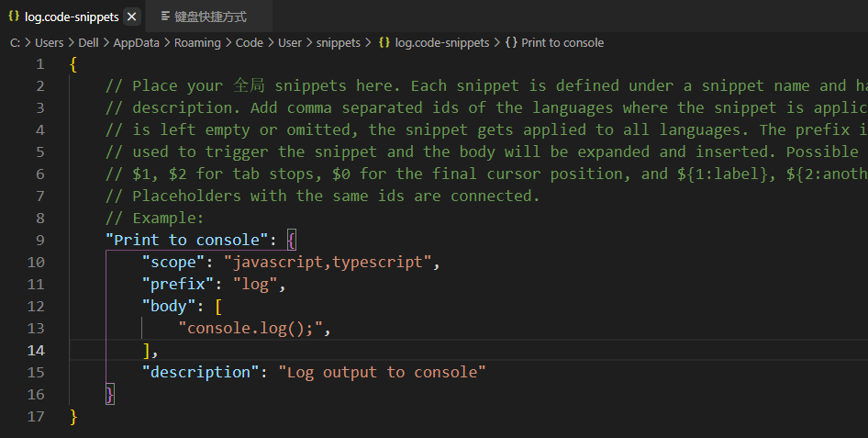The image size is (868, 438).
Task: Click log.code-snippets in the breadcrumb path
Action: pyautogui.click(x=442, y=42)
